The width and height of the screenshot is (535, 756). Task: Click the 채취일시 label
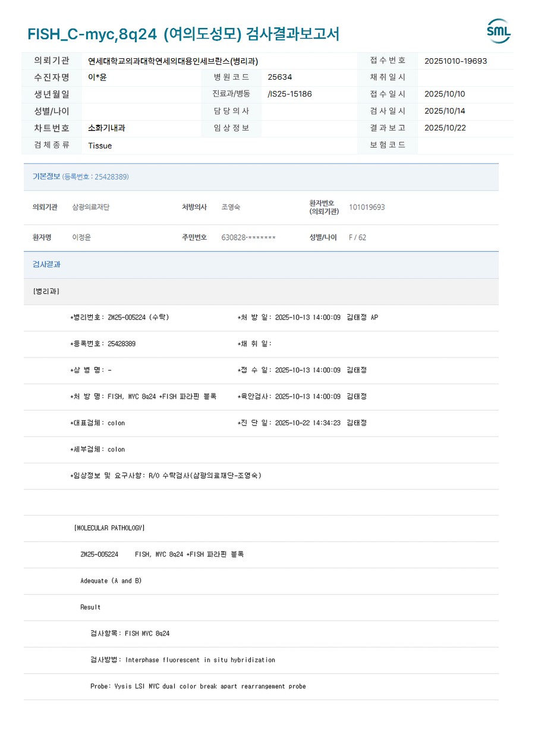pyautogui.click(x=388, y=77)
